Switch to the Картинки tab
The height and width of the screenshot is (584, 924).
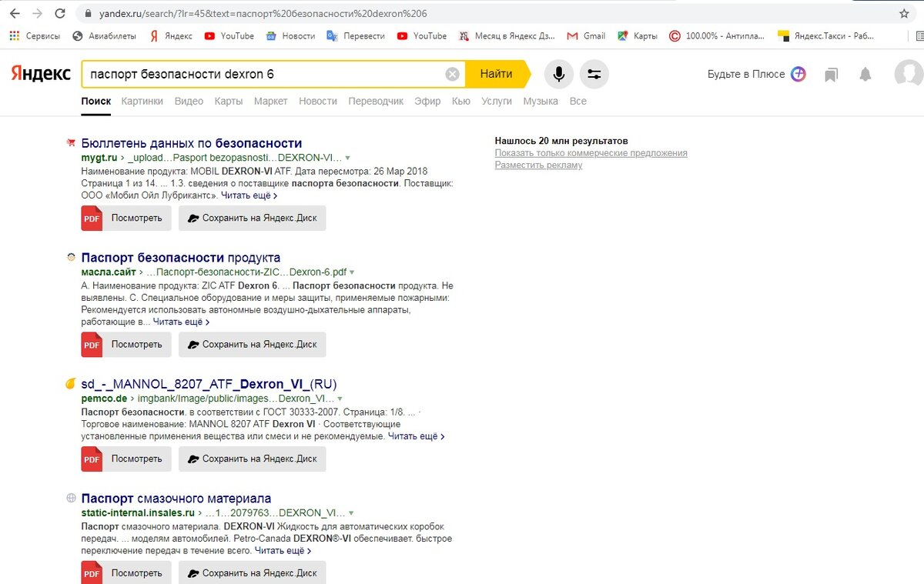(142, 102)
